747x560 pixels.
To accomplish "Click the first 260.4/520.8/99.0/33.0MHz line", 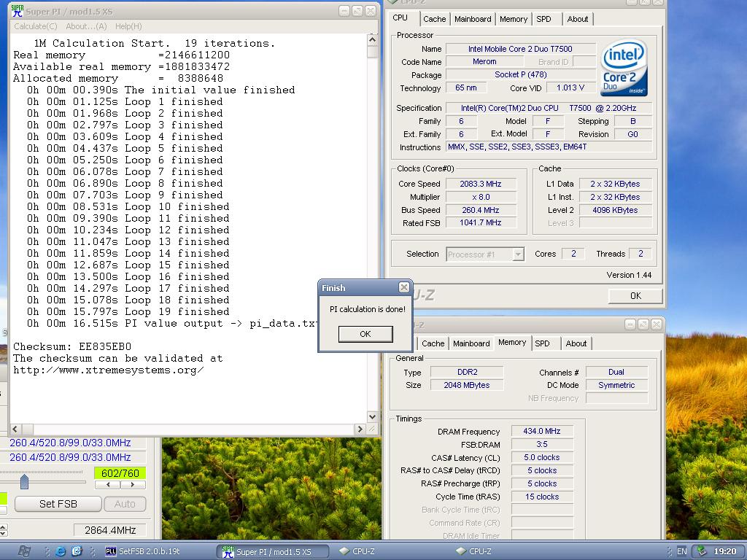I will pyautogui.click(x=70, y=443).
